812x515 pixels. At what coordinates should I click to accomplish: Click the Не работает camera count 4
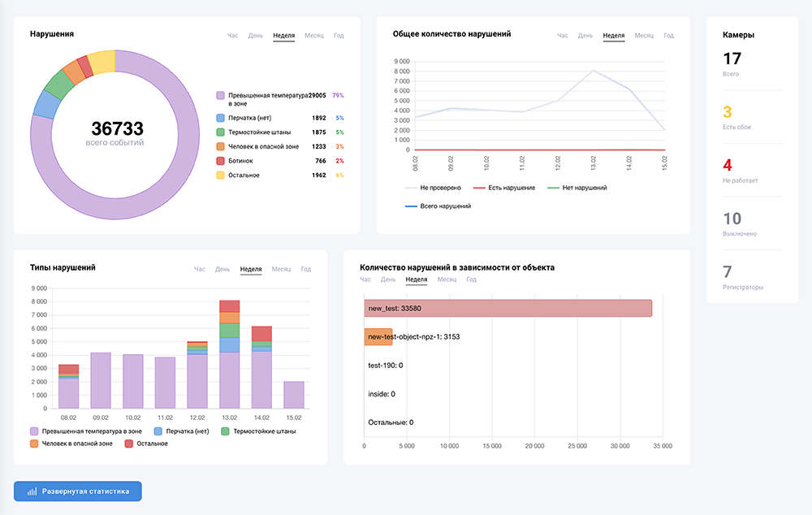[x=728, y=166]
